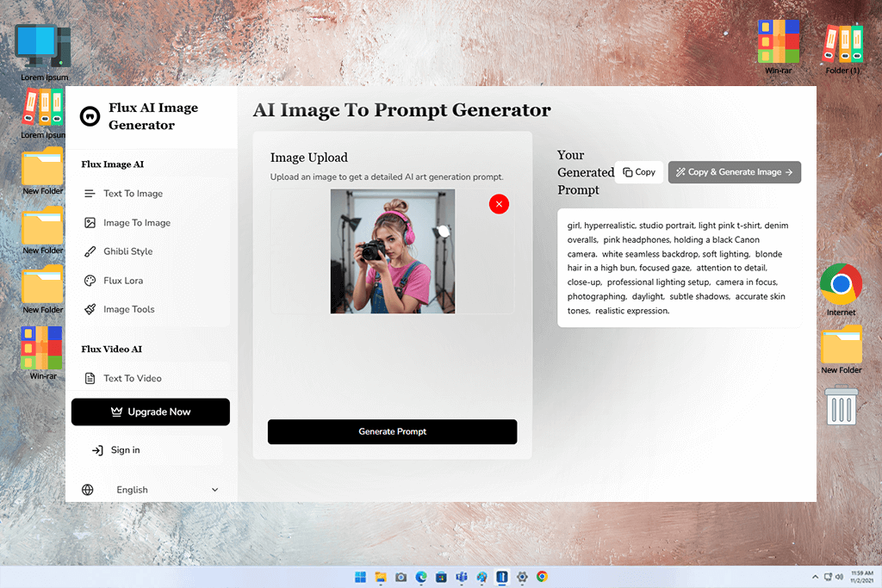The image size is (882, 588).
Task: Click the Flux AI Image Generator logo
Action: click(90, 116)
